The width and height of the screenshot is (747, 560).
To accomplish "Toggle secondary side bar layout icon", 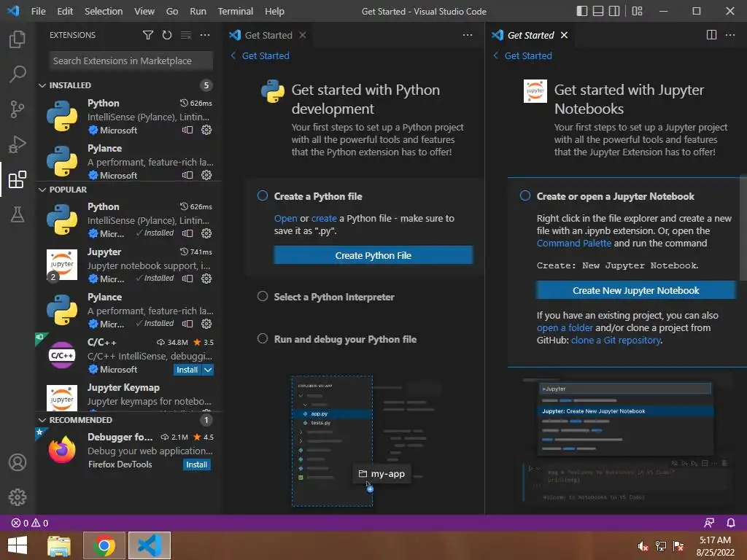I will [614, 11].
